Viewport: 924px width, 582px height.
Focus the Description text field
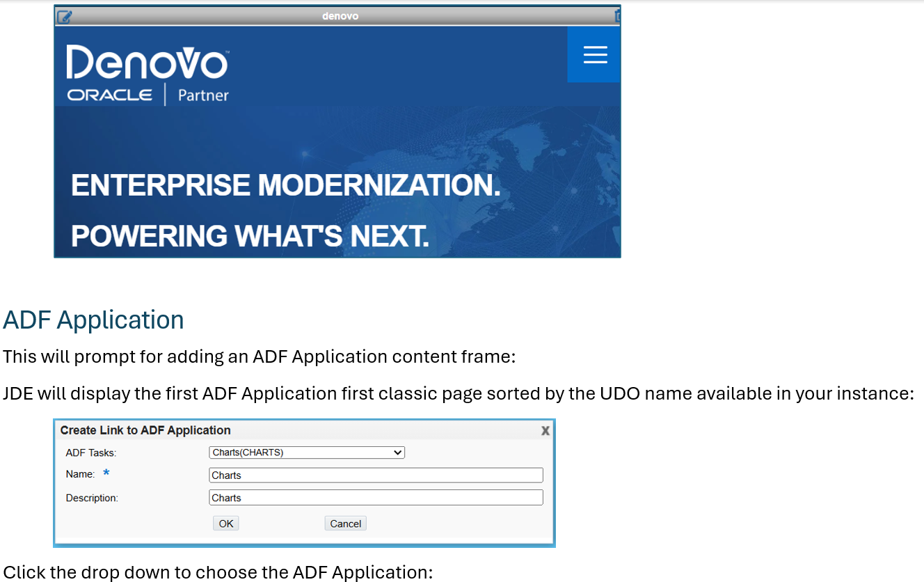(x=376, y=498)
